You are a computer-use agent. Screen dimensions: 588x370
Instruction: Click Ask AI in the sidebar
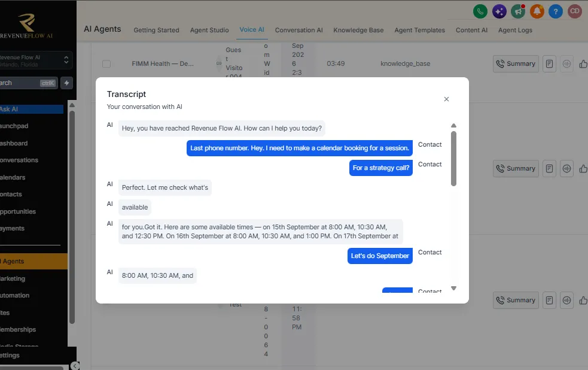[x=32, y=109]
